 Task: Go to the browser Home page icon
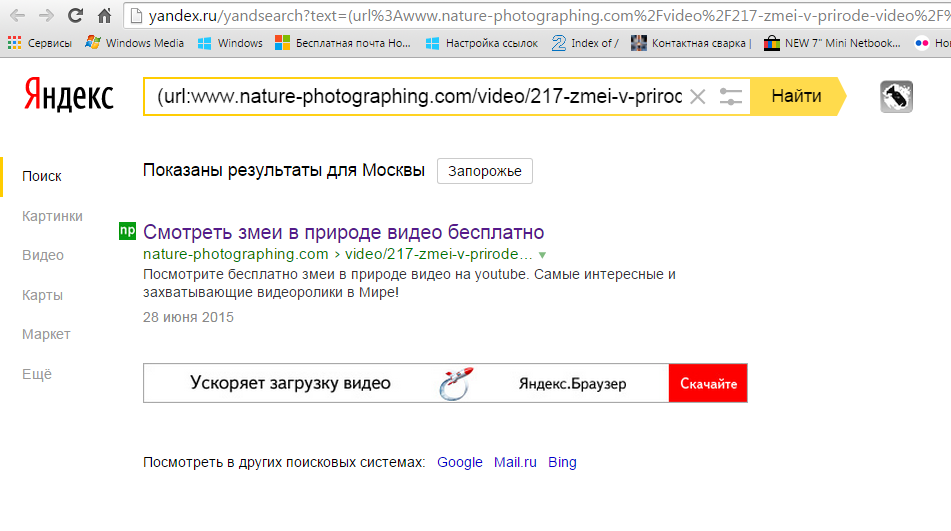pos(104,15)
